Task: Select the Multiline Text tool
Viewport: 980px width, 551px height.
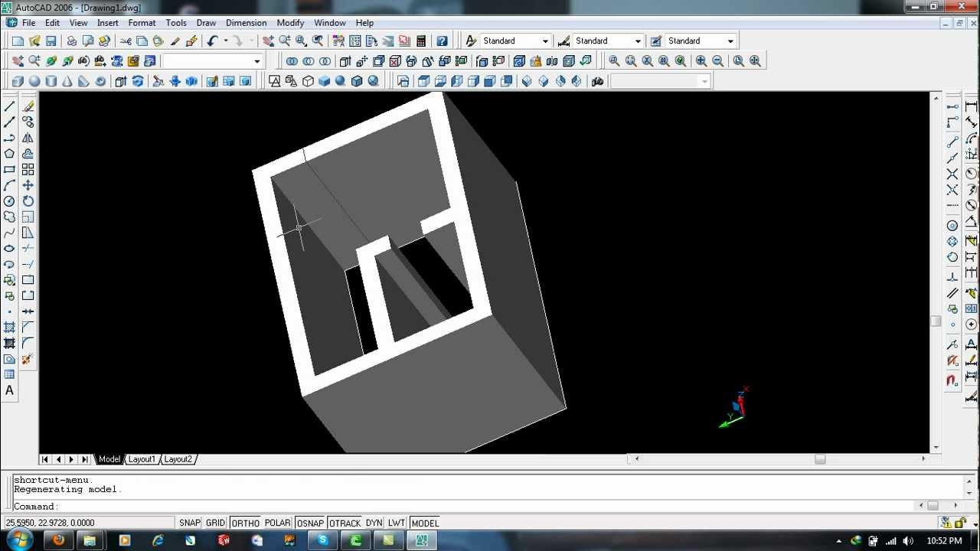Action: tap(10, 390)
